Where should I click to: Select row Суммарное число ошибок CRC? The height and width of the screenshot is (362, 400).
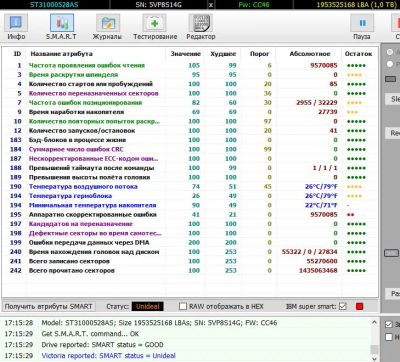(x=190, y=149)
